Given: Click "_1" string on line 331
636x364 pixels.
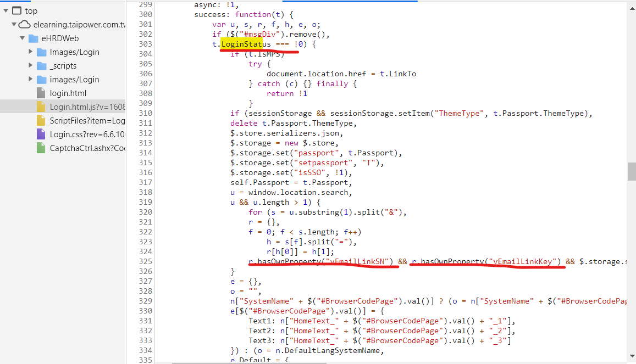Looking at the screenshot, I should click(x=497, y=321).
